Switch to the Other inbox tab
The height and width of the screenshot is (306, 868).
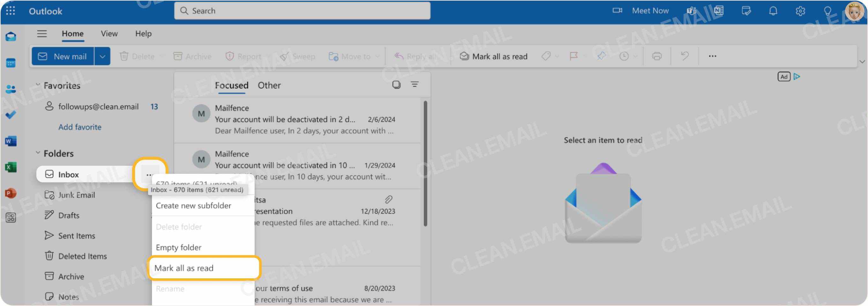click(x=269, y=85)
